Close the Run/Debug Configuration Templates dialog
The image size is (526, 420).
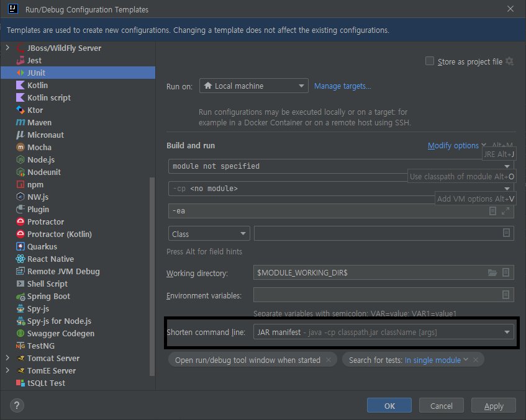pos(510,9)
